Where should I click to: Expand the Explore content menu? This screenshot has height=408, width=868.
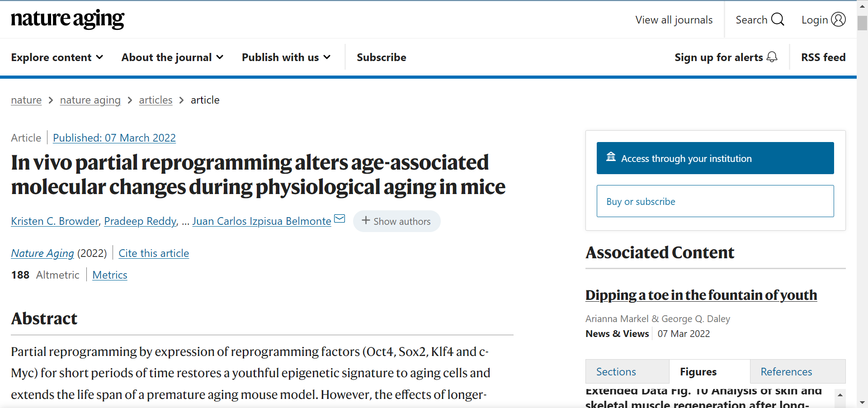[x=57, y=57]
